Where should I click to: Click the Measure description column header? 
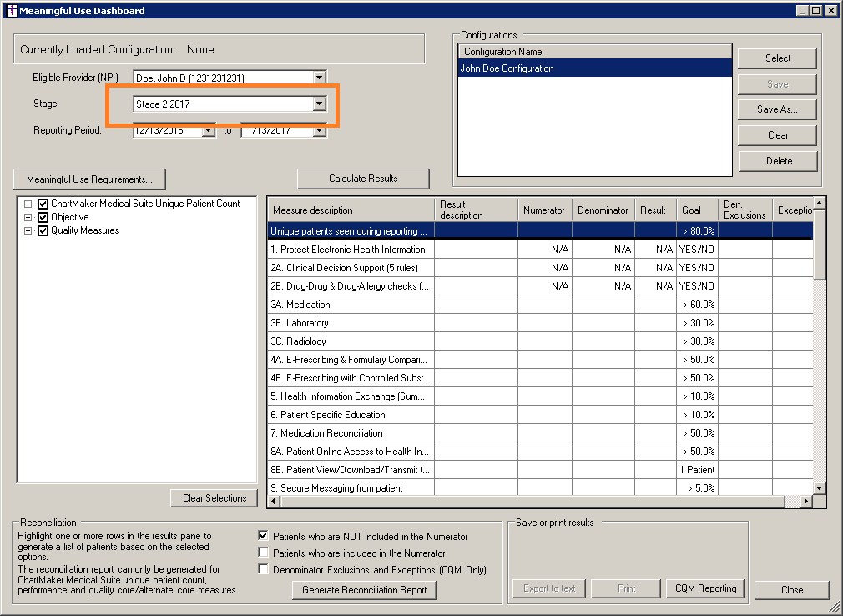(x=351, y=210)
